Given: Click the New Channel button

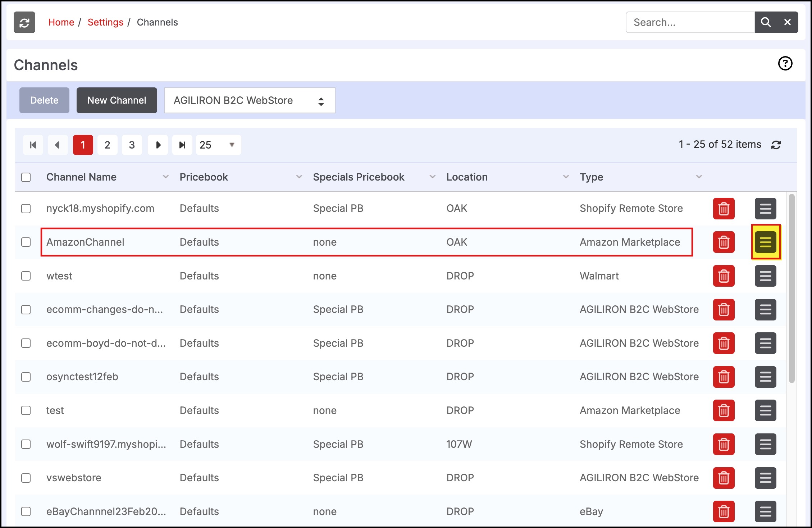Looking at the screenshot, I should click(x=117, y=100).
